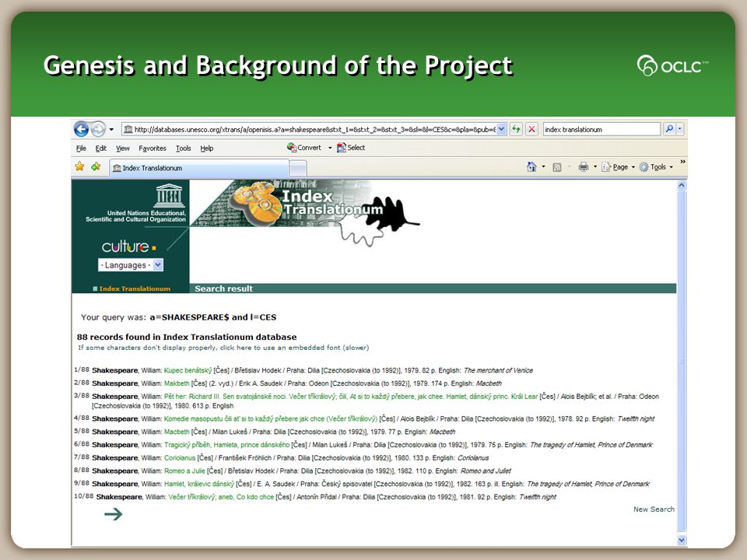Click the UNESCO temple logo
Image resolution: width=747 pixels, height=560 pixels.
tap(169, 195)
